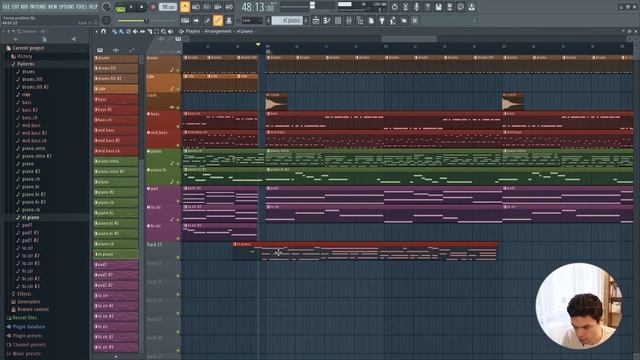The width and height of the screenshot is (640, 360).
Task: Open the tempo tapper
Action: pyautogui.click(x=393, y=20)
